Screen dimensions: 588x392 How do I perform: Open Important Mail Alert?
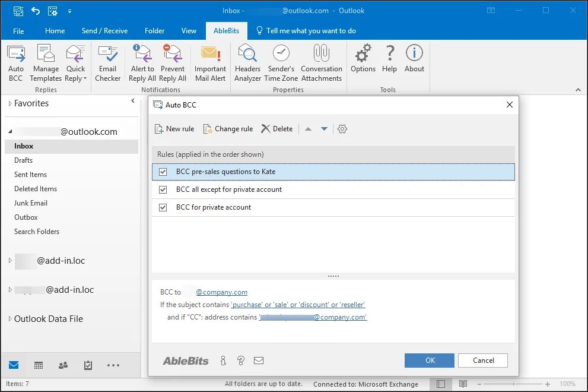pos(211,63)
